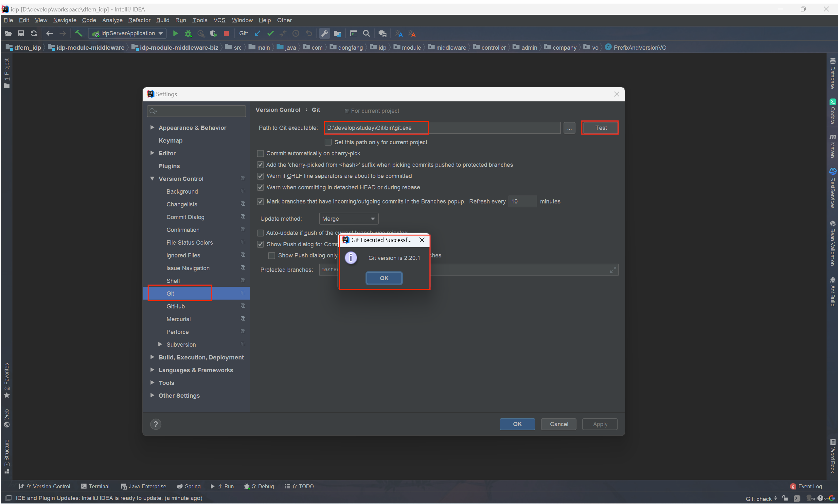Open the VCS menu
Viewport: 839px width, 504px height.
219,20
